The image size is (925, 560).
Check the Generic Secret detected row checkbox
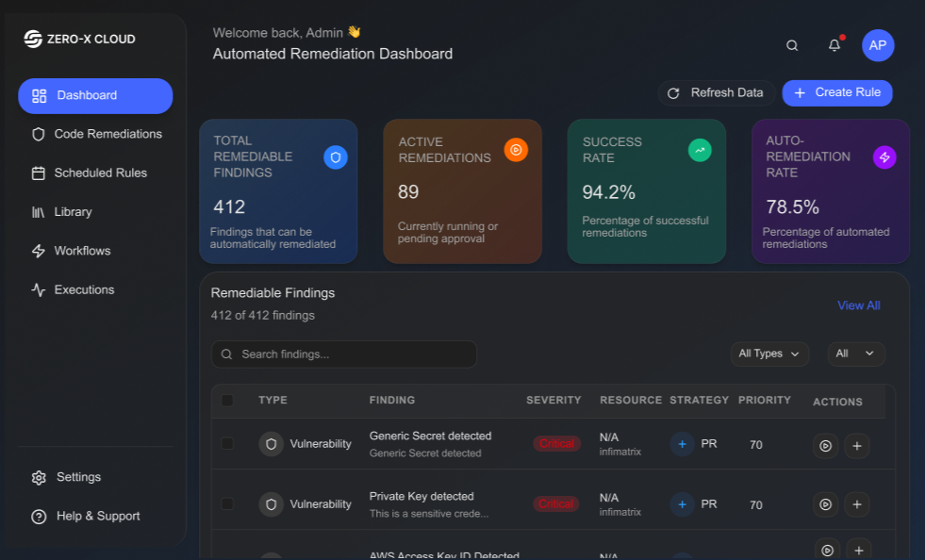tap(227, 443)
